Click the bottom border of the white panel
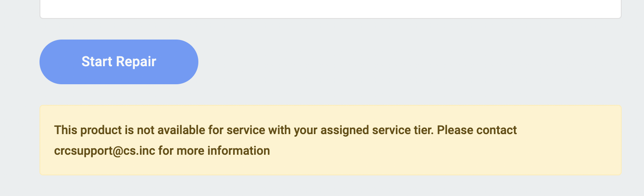 pos(331,18)
